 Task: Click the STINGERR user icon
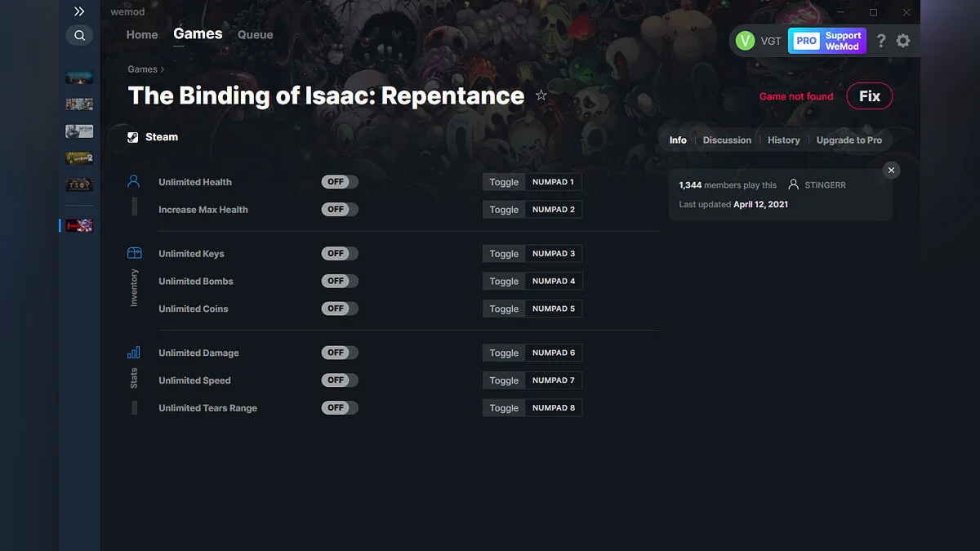coord(793,184)
